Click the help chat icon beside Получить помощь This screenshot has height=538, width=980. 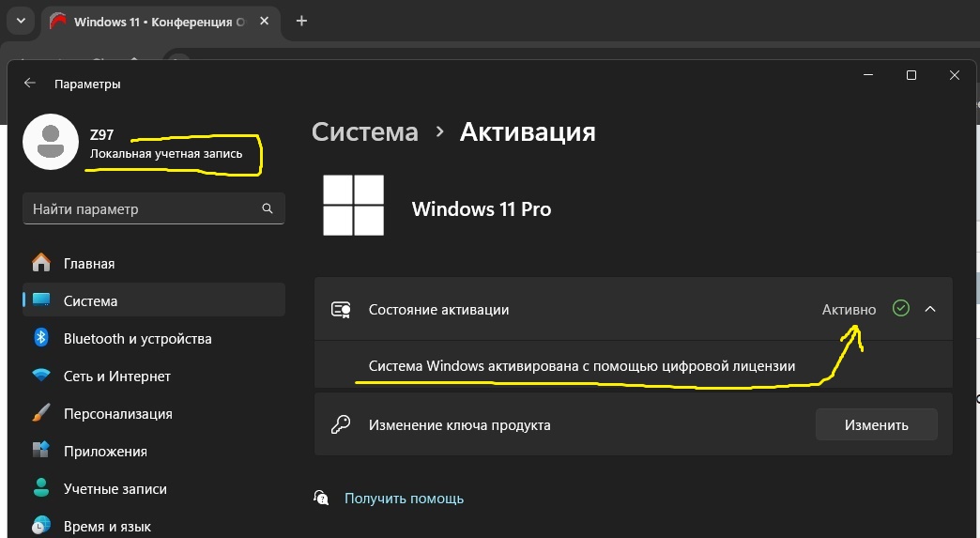(x=321, y=498)
